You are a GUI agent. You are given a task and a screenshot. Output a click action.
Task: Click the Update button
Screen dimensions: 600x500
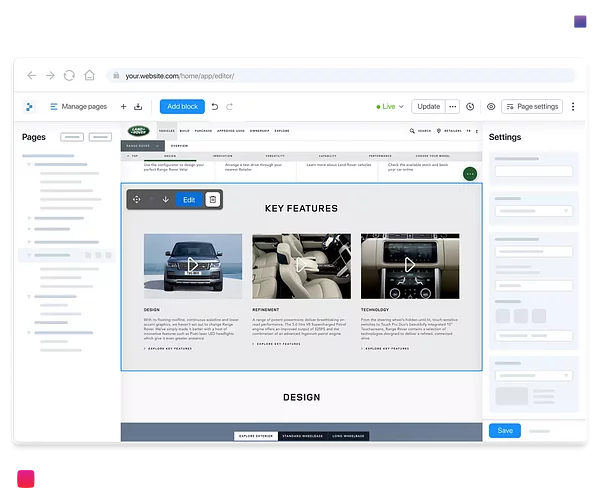click(x=428, y=106)
